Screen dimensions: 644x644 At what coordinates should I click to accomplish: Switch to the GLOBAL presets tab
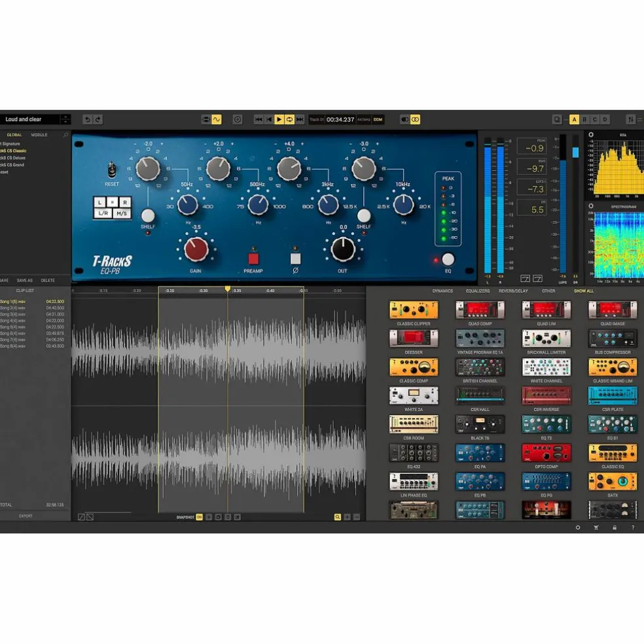pos(14,135)
